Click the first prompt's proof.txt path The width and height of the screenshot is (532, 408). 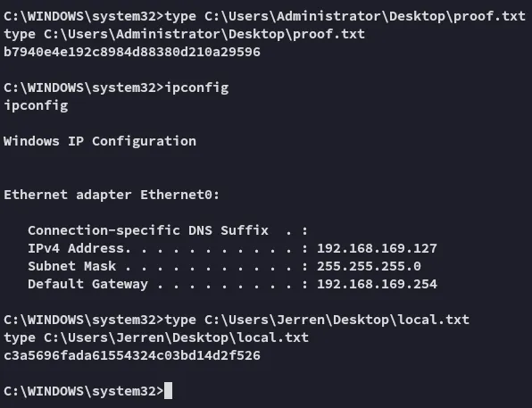tap(365, 16)
